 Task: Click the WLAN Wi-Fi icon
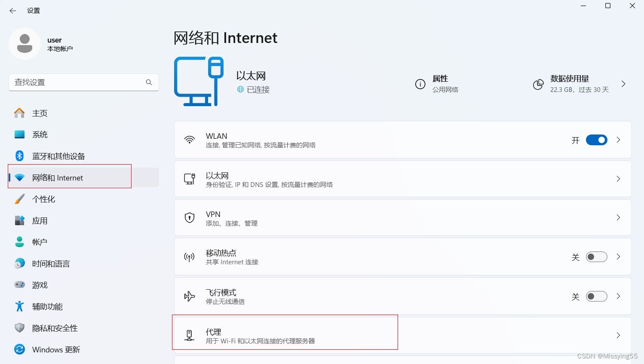pyautogui.click(x=190, y=139)
